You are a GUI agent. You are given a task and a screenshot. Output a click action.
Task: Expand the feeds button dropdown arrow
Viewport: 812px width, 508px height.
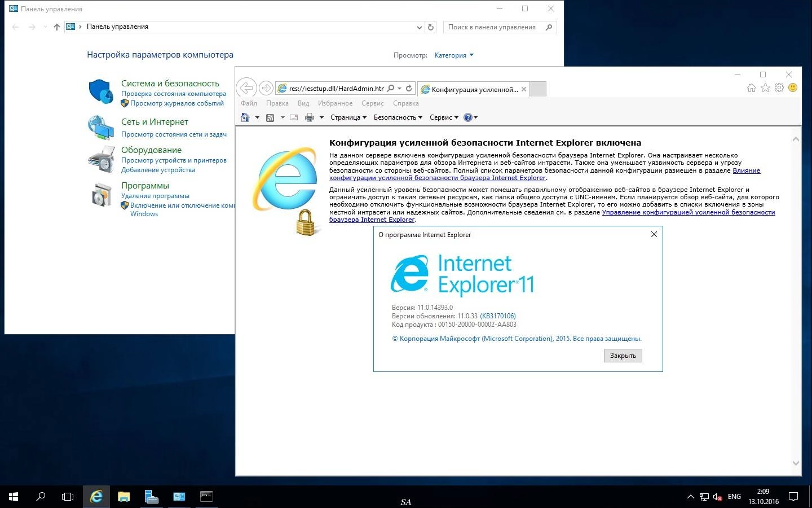pyautogui.click(x=283, y=117)
